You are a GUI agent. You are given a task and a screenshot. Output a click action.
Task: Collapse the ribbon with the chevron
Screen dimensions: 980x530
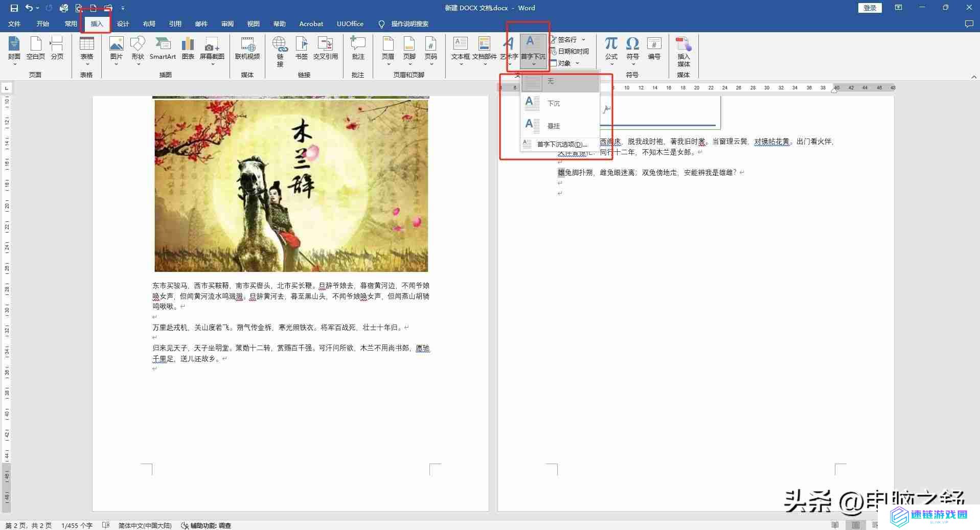(974, 77)
